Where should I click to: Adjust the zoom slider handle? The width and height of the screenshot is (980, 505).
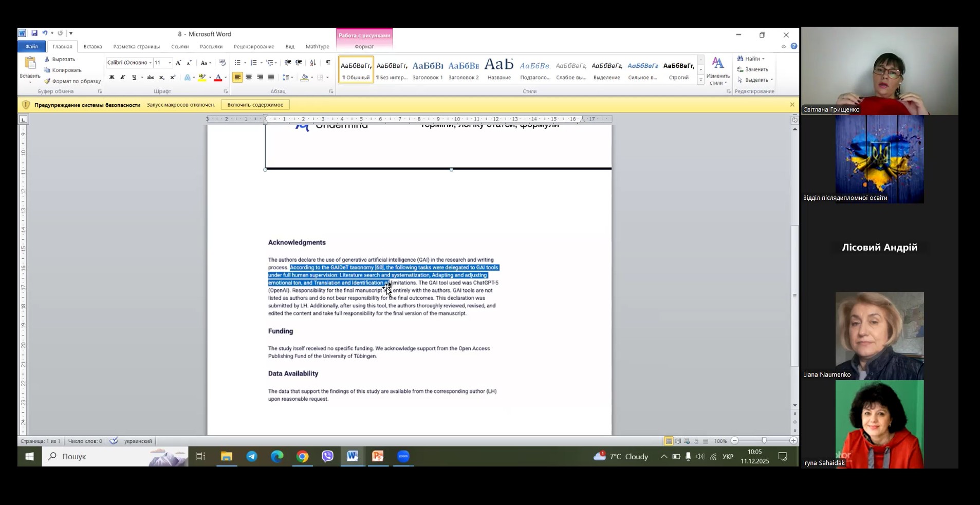[764, 441]
